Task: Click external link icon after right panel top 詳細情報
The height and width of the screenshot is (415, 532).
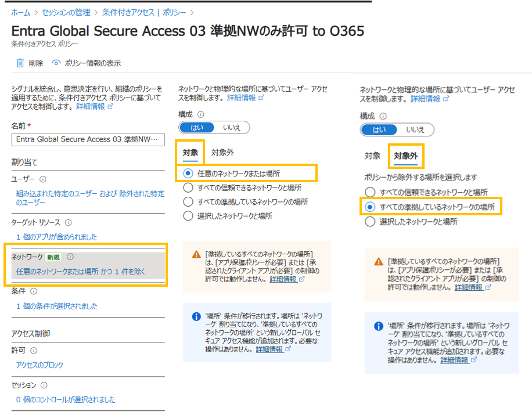Action: point(446,99)
